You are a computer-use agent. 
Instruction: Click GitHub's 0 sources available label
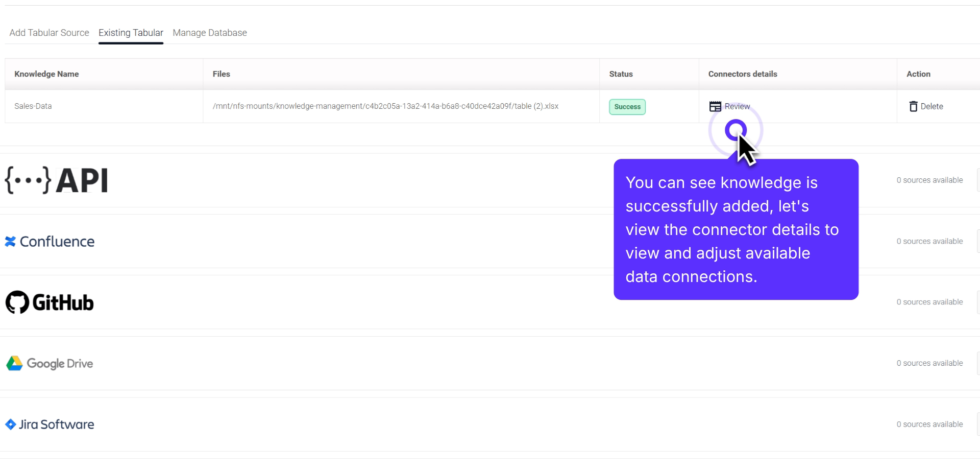(x=929, y=302)
